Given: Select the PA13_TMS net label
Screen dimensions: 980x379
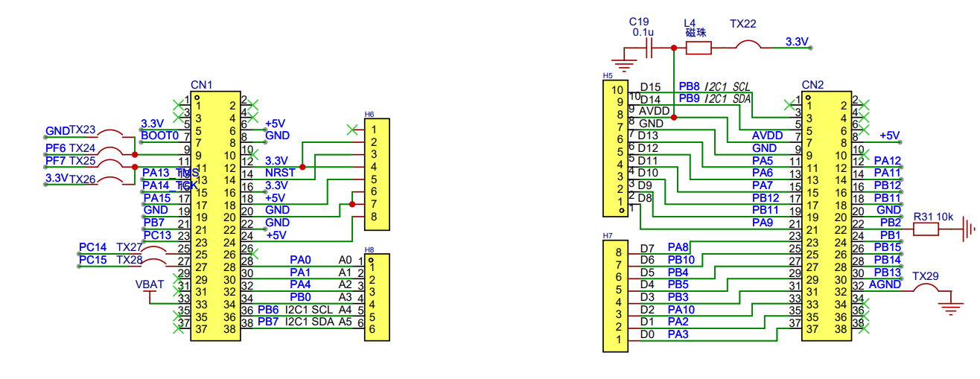Looking at the screenshot, I should (170, 173).
